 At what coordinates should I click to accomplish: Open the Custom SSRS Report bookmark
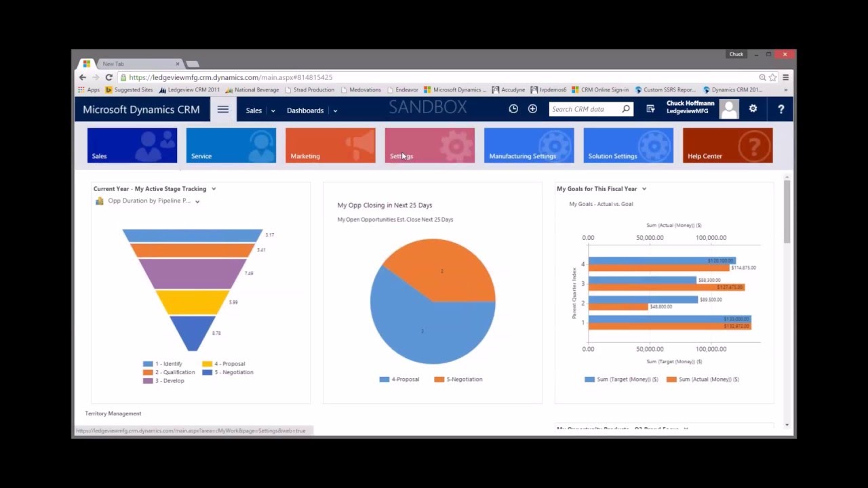(x=665, y=89)
